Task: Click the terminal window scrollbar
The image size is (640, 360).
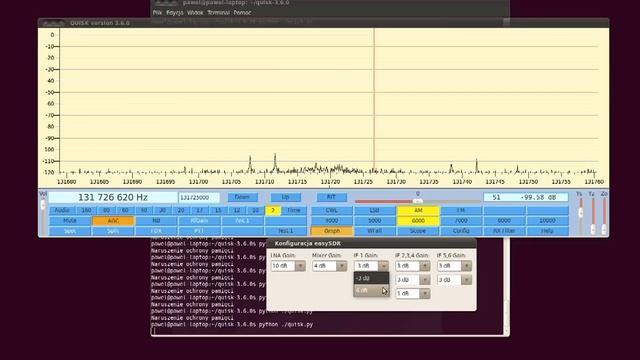Action: (x=507, y=286)
